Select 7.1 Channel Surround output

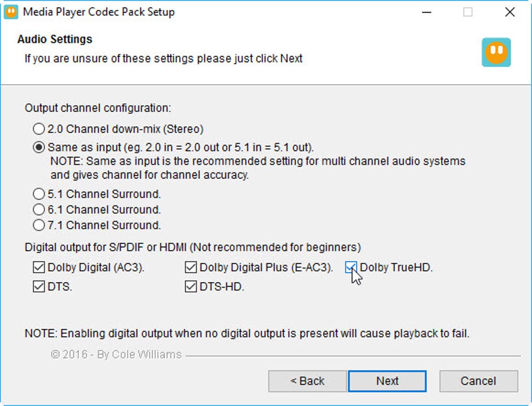(x=39, y=225)
